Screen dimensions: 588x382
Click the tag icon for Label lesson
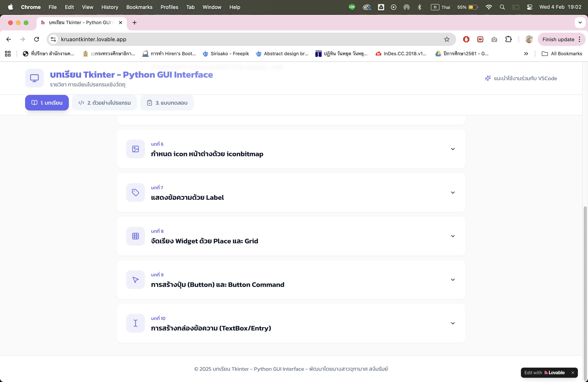135,193
